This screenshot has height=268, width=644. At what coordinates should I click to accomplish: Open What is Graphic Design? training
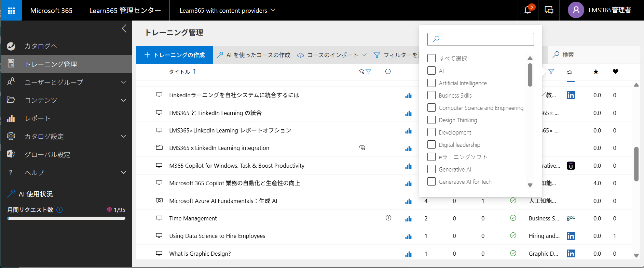coord(200,254)
